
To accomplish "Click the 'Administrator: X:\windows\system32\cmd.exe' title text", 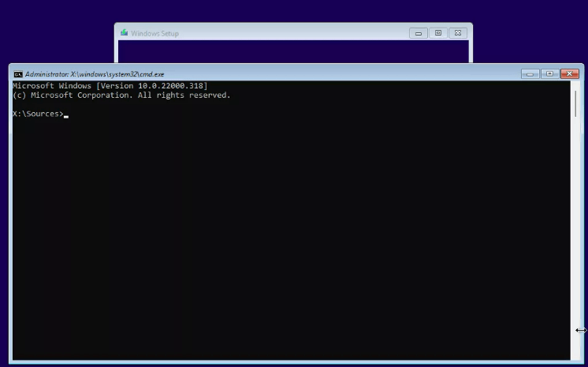I will (x=95, y=74).
